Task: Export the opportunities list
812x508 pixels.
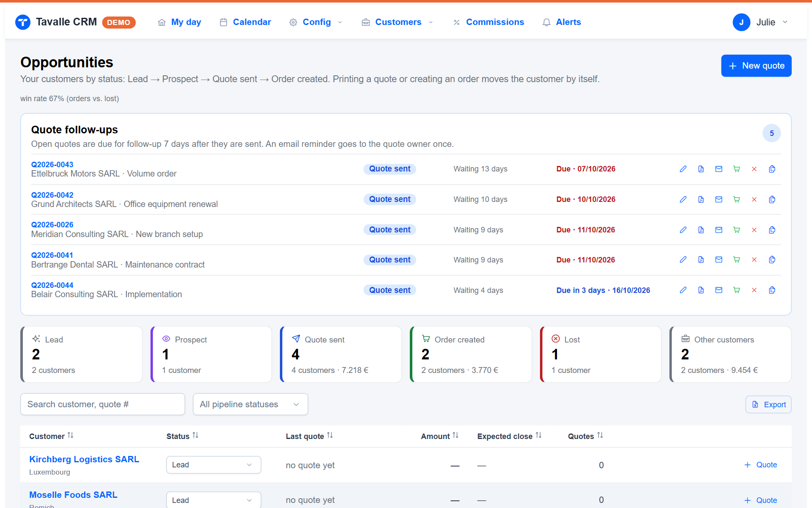Action: click(768, 405)
